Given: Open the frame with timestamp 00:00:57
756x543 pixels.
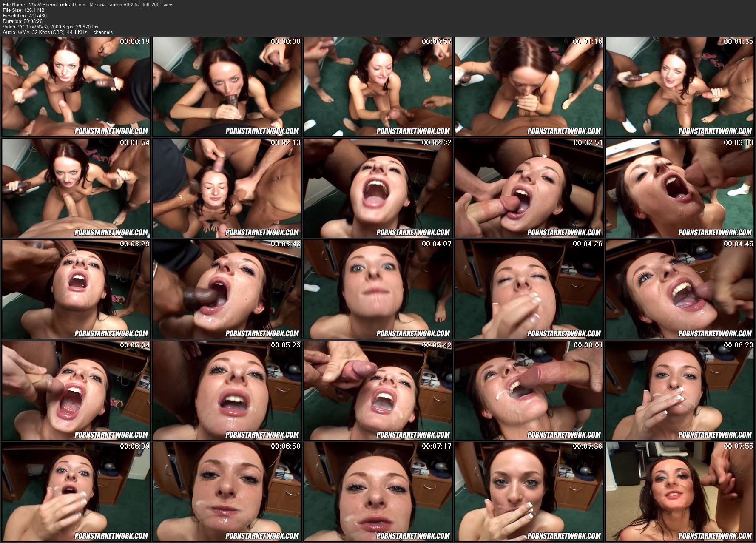Looking at the screenshot, I should (378, 87).
